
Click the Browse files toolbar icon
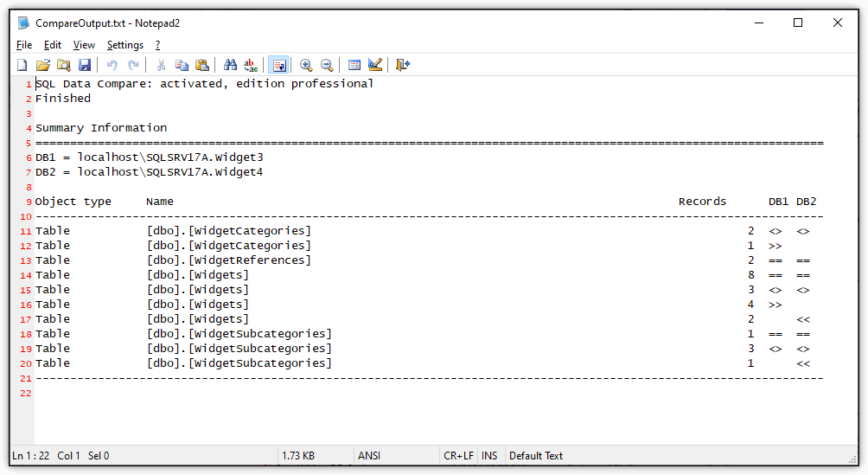(64, 65)
